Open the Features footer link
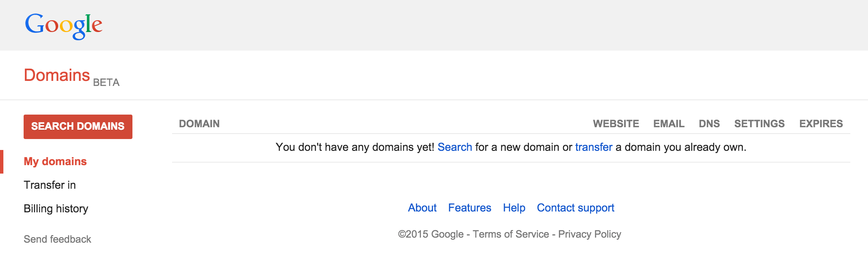This screenshot has width=868, height=273. (x=469, y=208)
